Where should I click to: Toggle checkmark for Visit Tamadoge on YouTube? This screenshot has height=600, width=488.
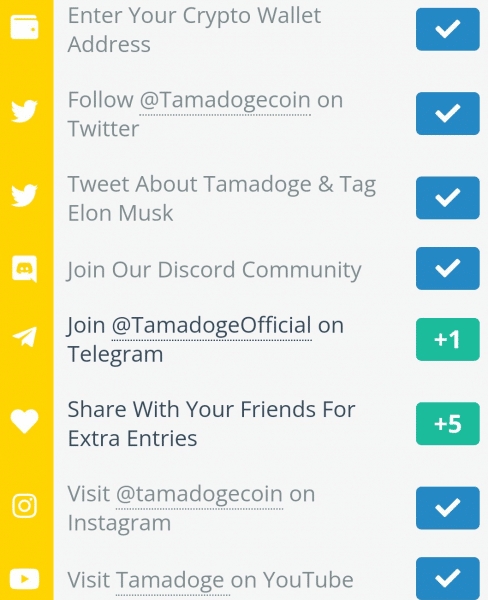(448, 578)
